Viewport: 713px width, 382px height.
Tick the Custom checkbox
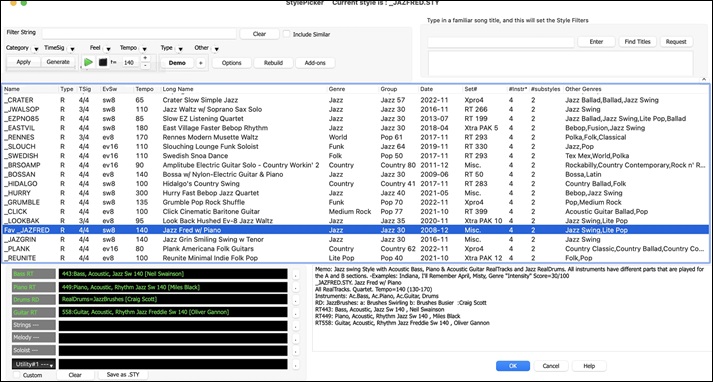coord(17,375)
